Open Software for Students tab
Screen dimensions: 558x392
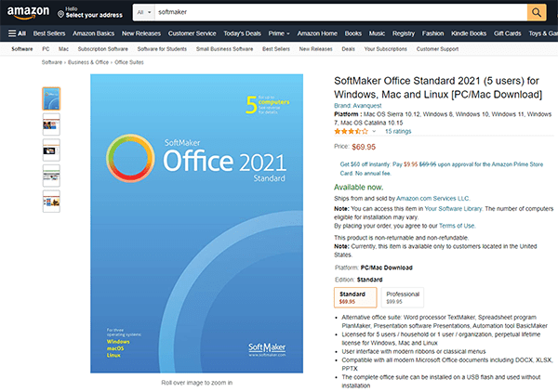[x=162, y=49]
